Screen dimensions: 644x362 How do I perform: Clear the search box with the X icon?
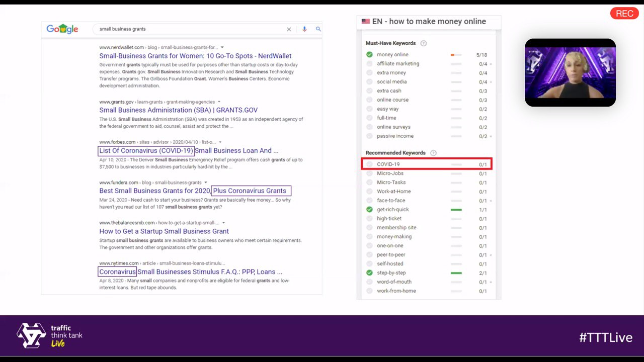click(289, 29)
